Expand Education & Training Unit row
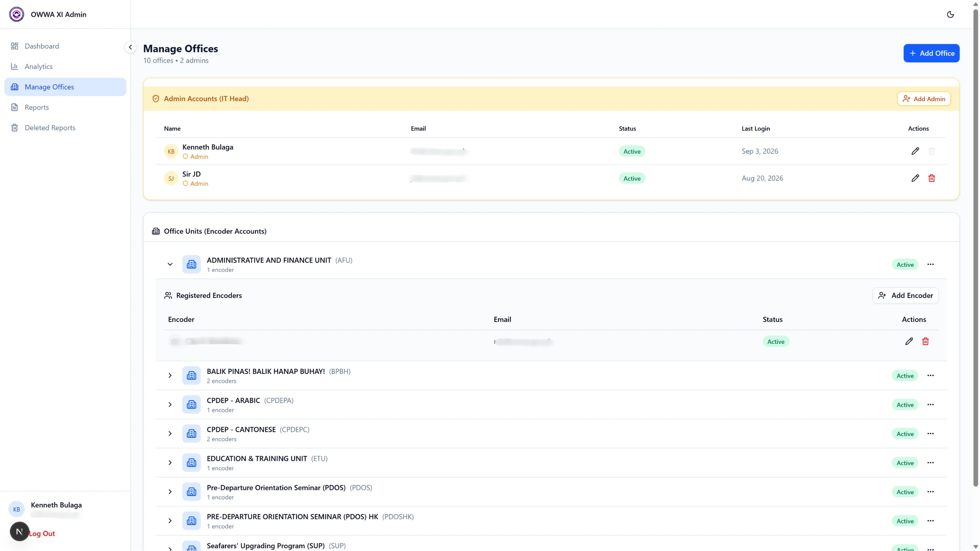Screen dimensions: 980x551 click(x=170, y=463)
